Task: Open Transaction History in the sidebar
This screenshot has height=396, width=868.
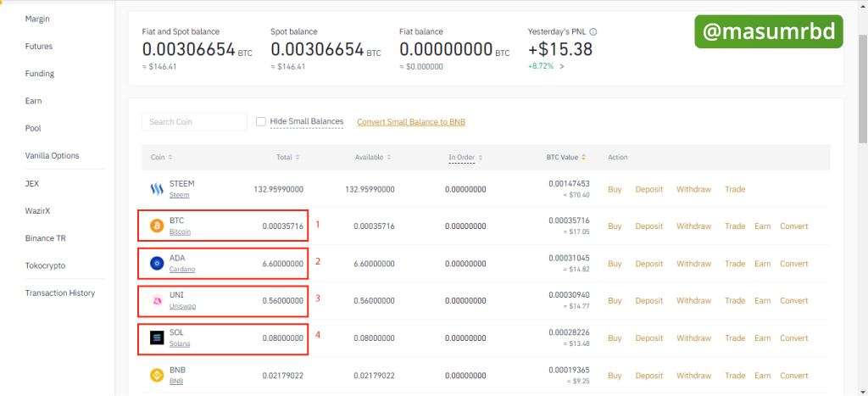Action: pos(60,293)
